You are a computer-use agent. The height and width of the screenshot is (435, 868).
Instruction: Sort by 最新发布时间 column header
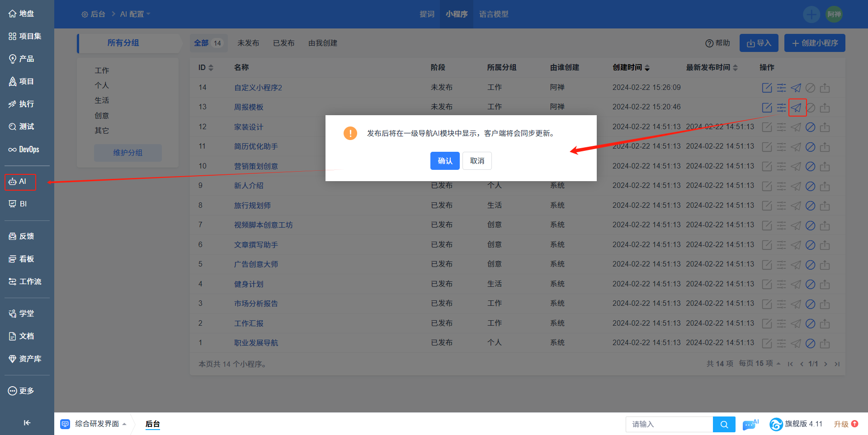[712, 67]
